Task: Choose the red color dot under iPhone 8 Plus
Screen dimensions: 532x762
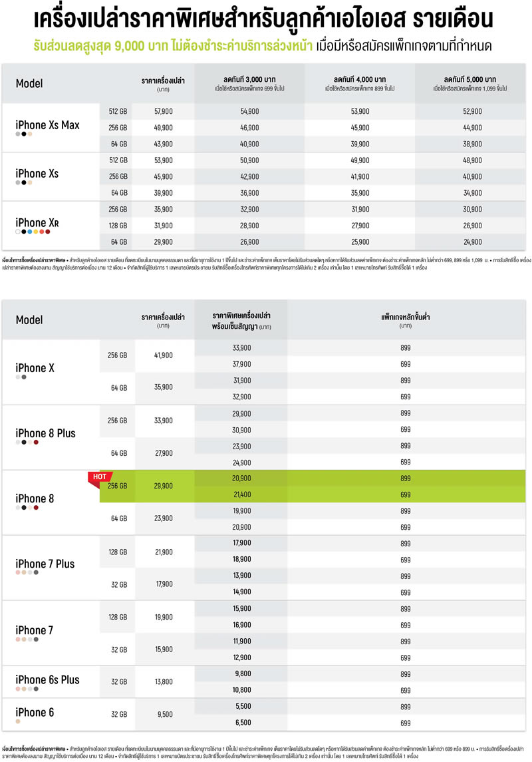Action: [x=36, y=442]
